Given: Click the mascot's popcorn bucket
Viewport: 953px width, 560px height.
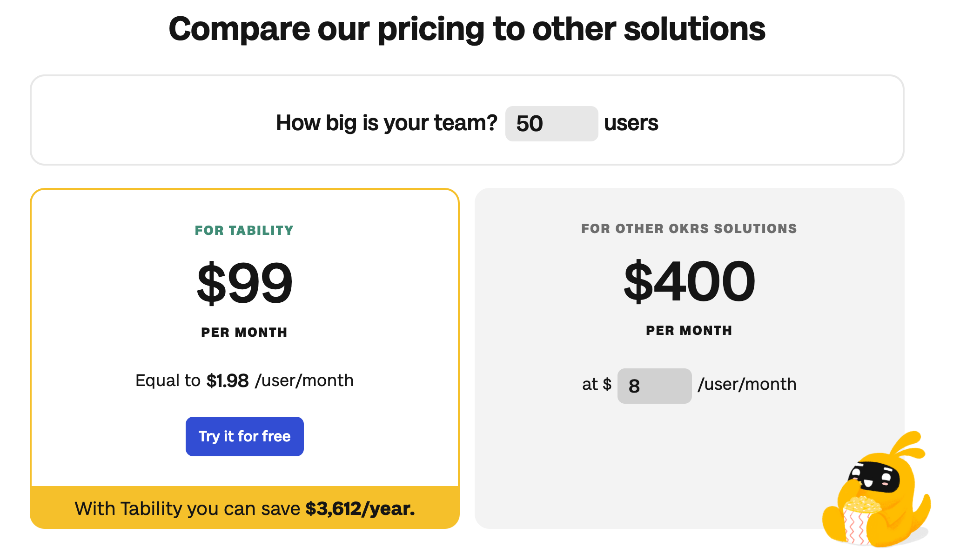Looking at the screenshot, I should coord(860,521).
